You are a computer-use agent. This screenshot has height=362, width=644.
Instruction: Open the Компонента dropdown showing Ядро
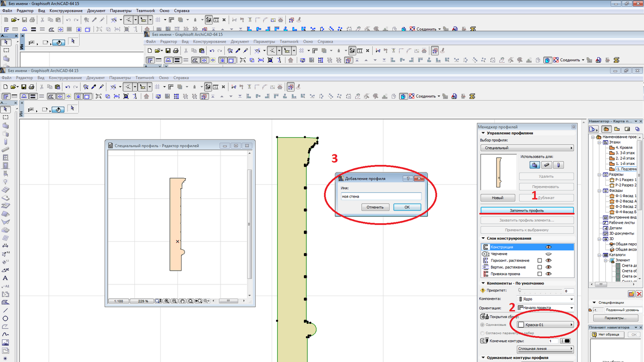tap(545, 299)
